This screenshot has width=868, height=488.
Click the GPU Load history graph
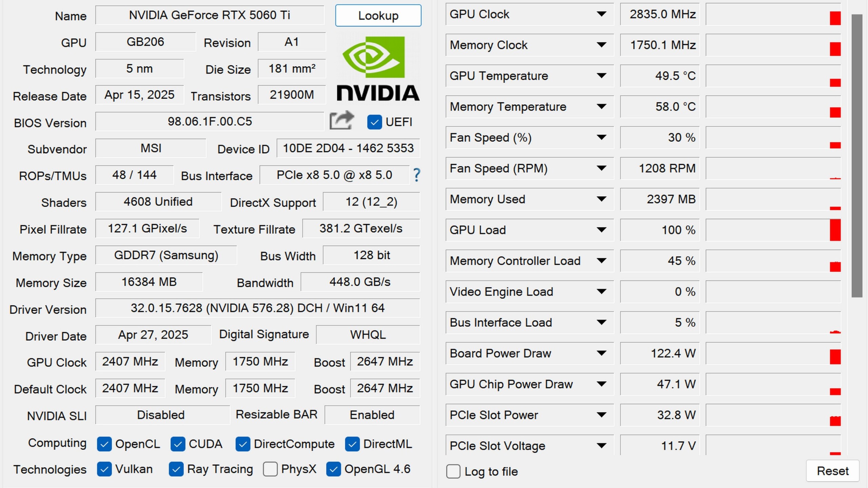click(x=773, y=230)
